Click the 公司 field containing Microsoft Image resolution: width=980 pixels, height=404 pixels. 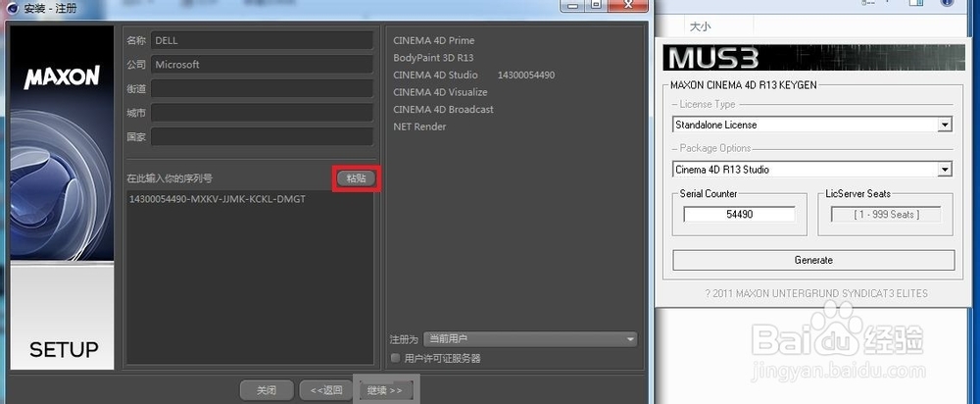[262, 65]
